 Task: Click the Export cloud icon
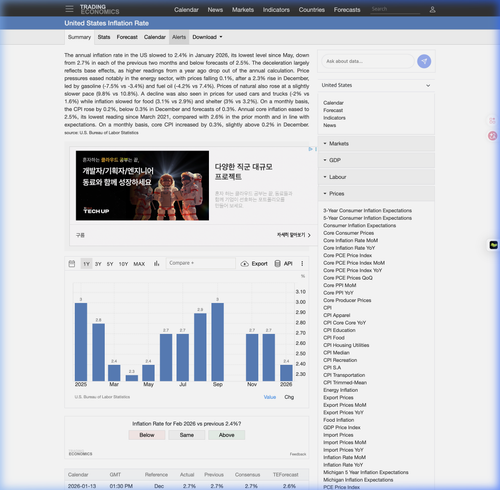[244, 264]
